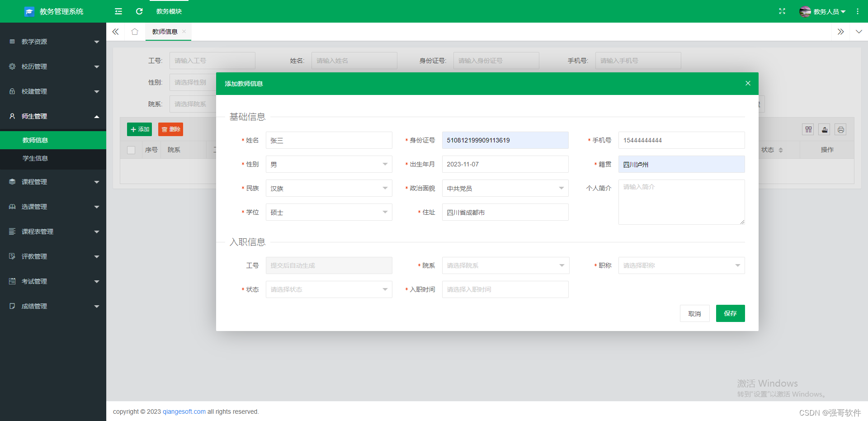Focus the 住址 field with 四川省成都市

click(505, 212)
